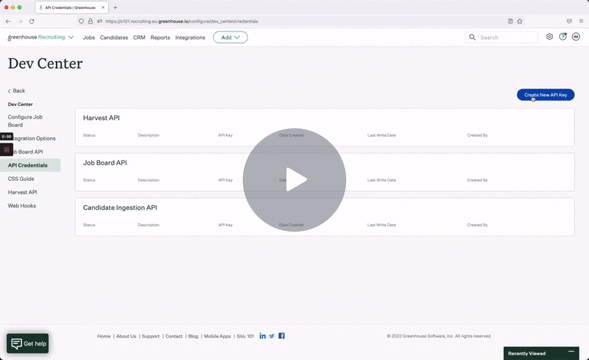
Task: Click Last Write Date column under Harvest API
Action: [381, 135]
